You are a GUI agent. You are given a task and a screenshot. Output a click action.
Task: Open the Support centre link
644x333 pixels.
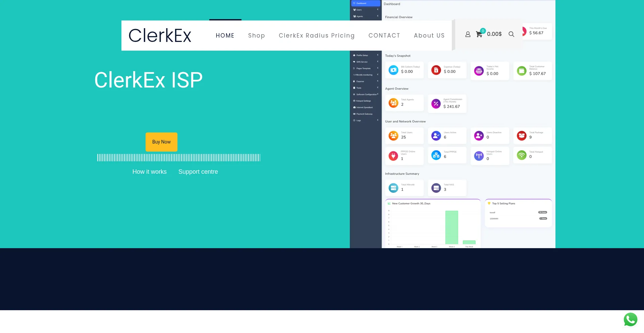point(198,172)
